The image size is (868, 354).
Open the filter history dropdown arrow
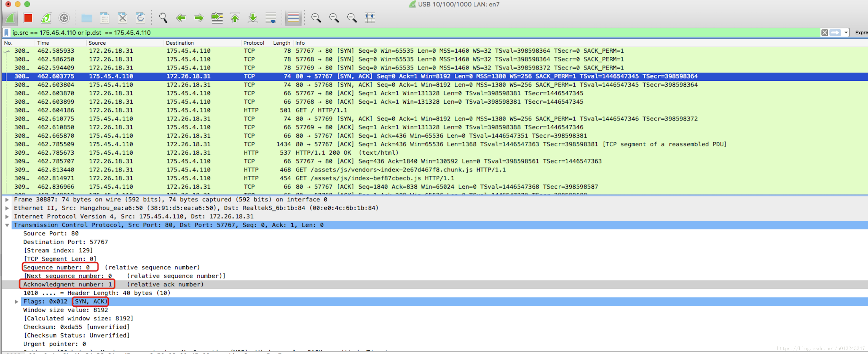[846, 33]
